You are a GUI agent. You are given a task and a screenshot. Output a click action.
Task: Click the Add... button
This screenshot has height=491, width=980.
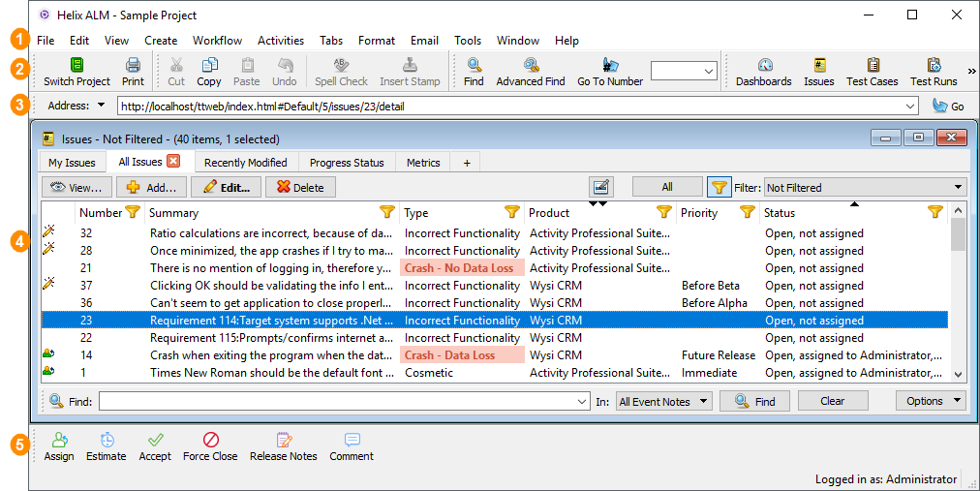point(150,188)
